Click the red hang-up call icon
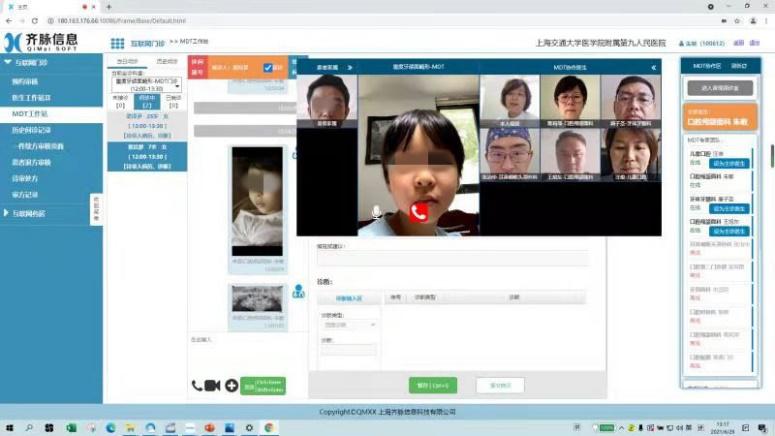The height and width of the screenshot is (436, 775). click(419, 212)
